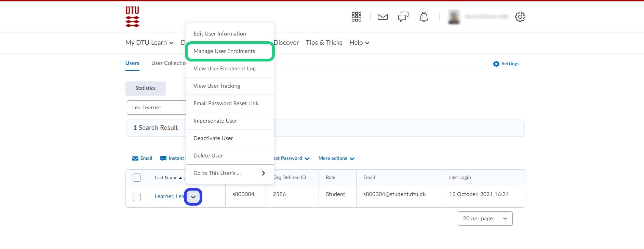
Task: Choose Impersonate User in context menu
Action: (215, 121)
